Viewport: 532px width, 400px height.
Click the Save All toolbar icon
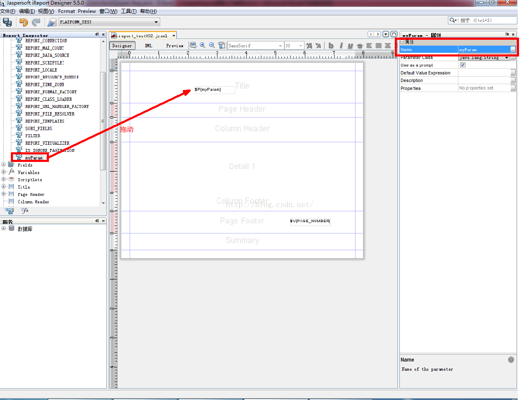tap(7, 22)
